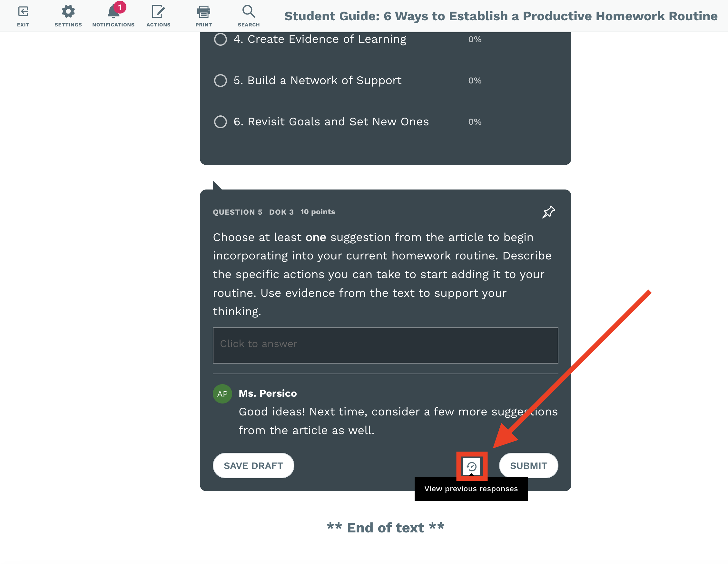Submit the Question 5 answer
This screenshot has height=564, width=728.
point(528,465)
